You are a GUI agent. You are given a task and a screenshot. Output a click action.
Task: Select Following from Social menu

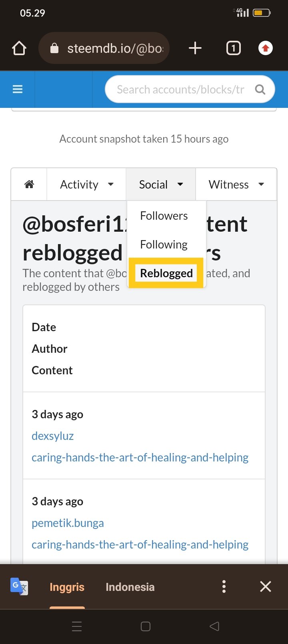click(164, 244)
